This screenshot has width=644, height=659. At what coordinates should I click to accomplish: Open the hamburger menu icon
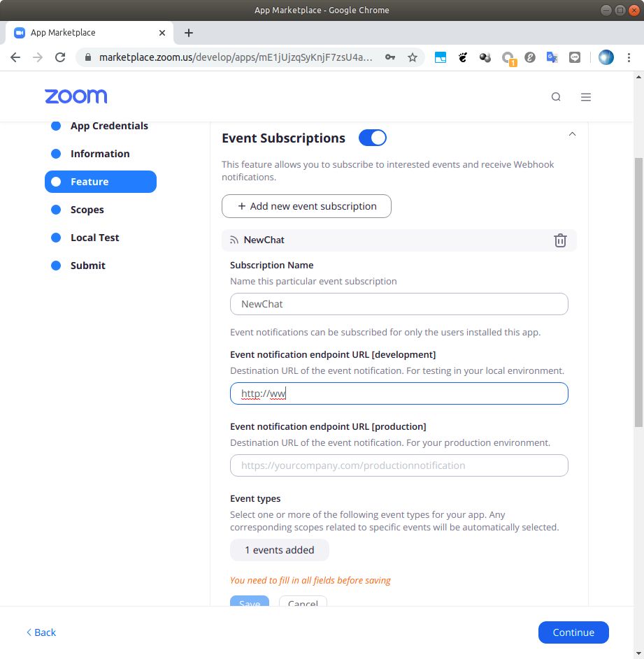(585, 97)
